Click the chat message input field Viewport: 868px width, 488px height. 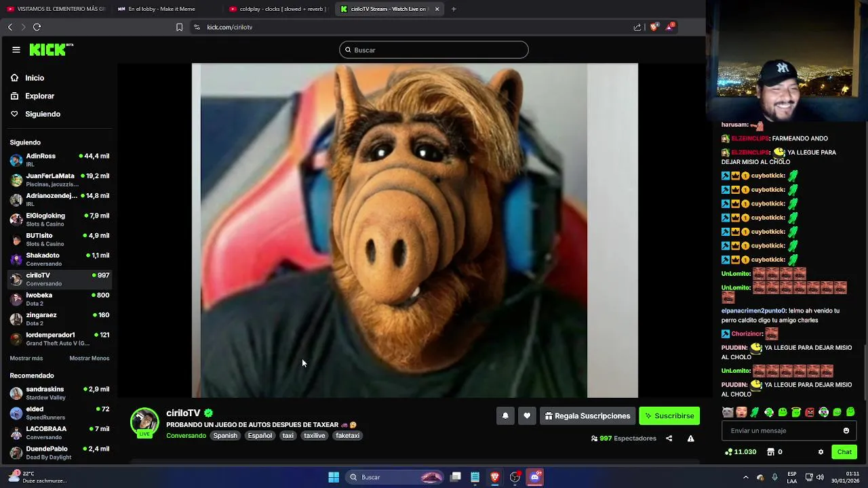(781, 430)
